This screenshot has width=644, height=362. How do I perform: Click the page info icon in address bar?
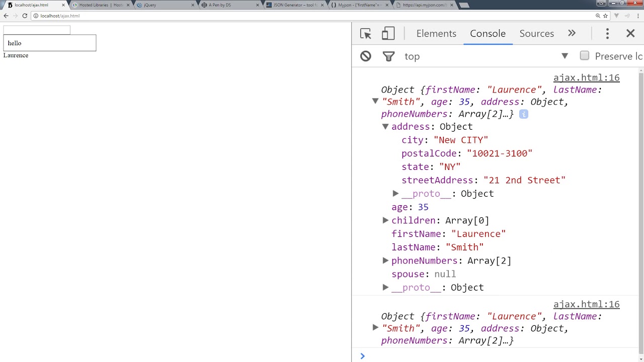36,16
